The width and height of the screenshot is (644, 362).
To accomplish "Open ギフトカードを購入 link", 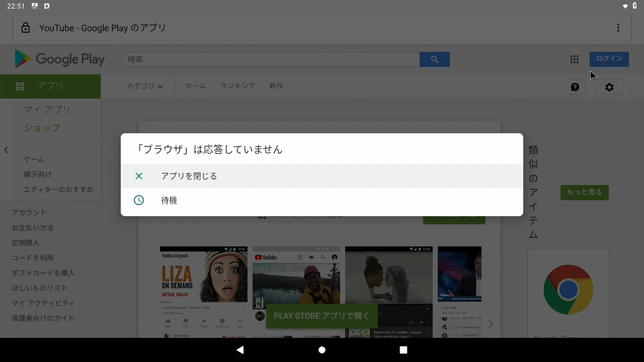I will click(43, 272).
